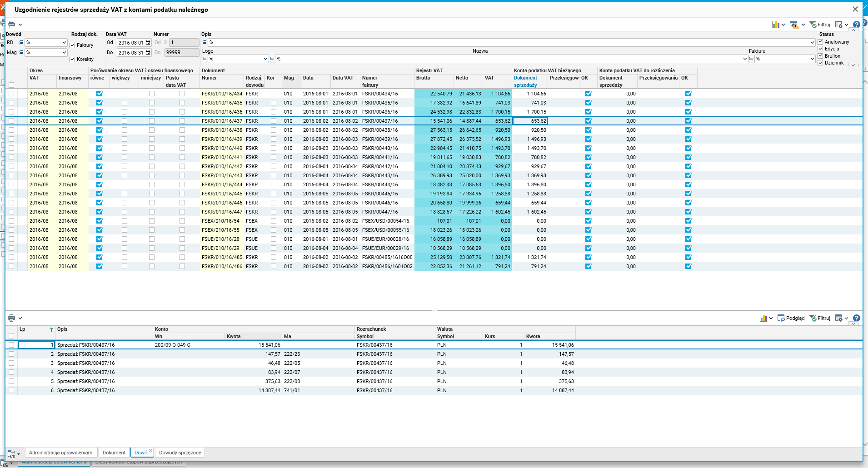Toggle the Korekty checkbox
This screenshot has width=868, height=468.
pos(72,59)
